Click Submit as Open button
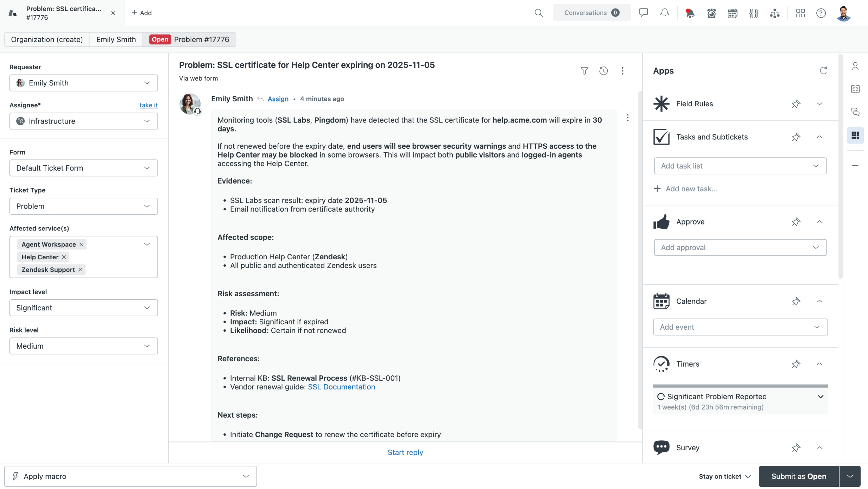Screen dimensions: 868x489 [x=798, y=476]
